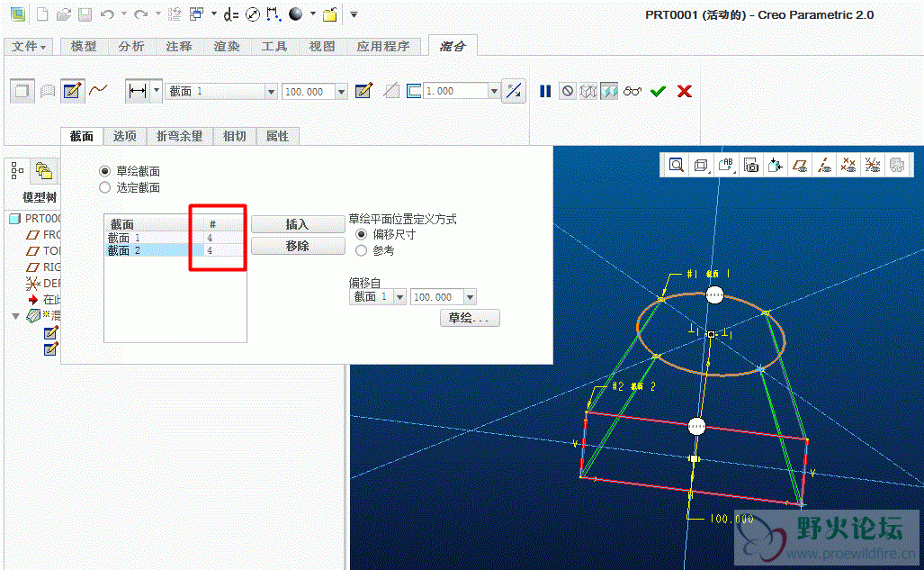
Task: Click sketch edit icon beside 100.000 field
Action: click(x=363, y=91)
